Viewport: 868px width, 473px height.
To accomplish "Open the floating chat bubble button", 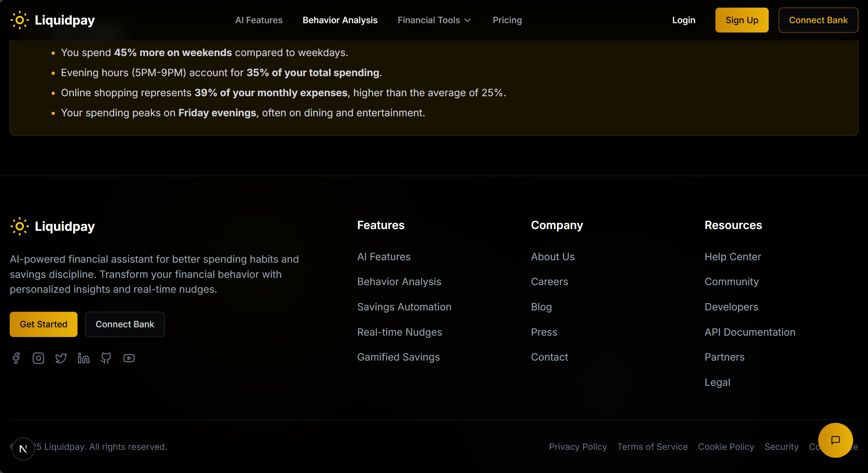I will click(835, 440).
